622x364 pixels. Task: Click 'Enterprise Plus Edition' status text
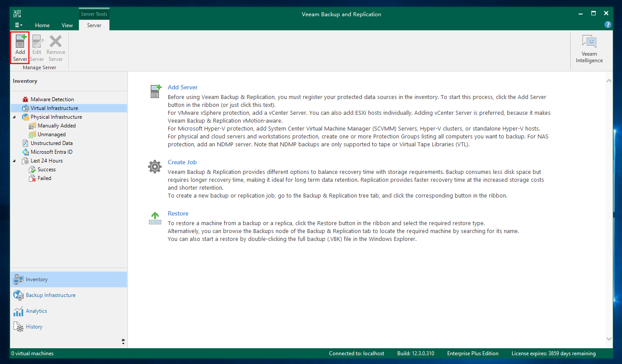473,353
